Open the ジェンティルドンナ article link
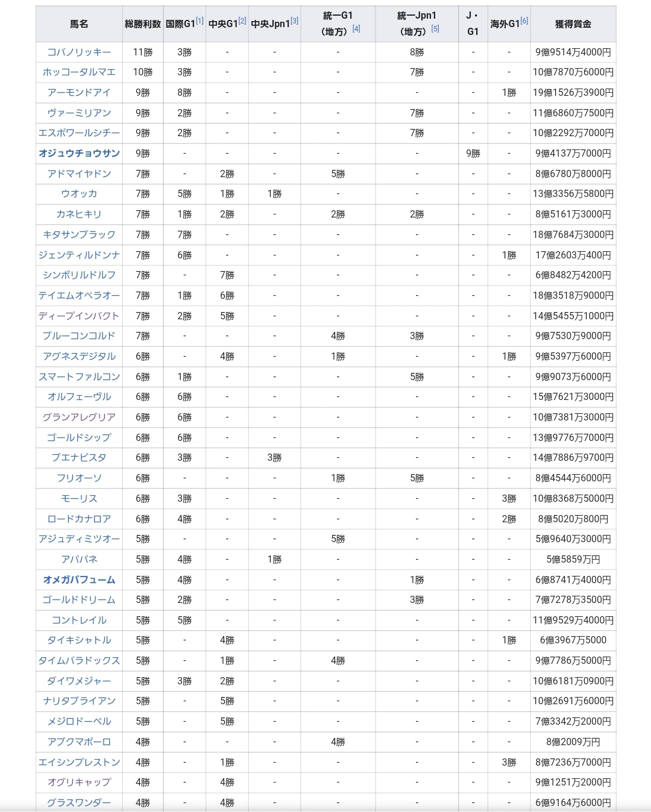The width and height of the screenshot is (651, 812). (79, 255)
